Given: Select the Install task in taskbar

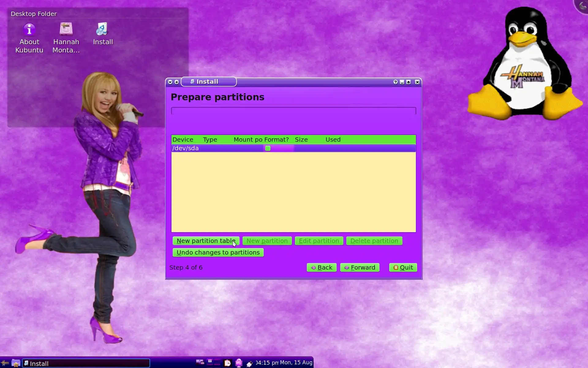Looking at the screenshot, I should pos(86,363).
